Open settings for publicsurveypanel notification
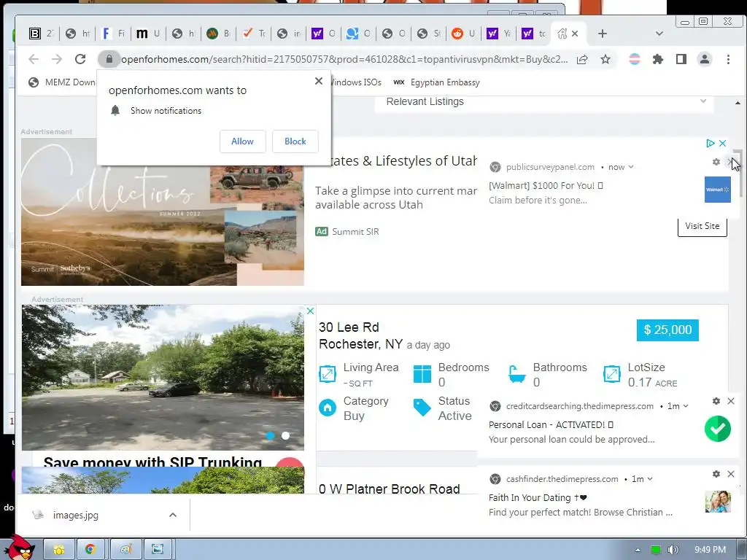 (716, 162)
